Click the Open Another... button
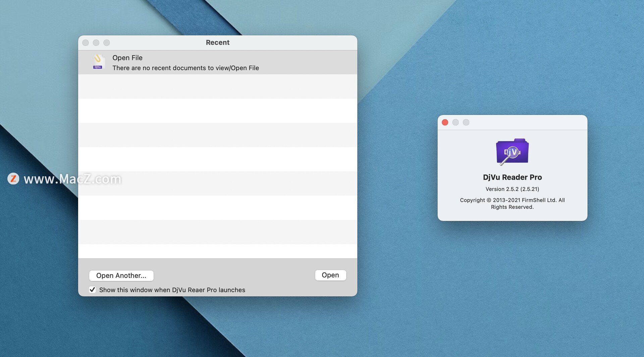Viewport: 644px width, 357px height. pos(121,276)
